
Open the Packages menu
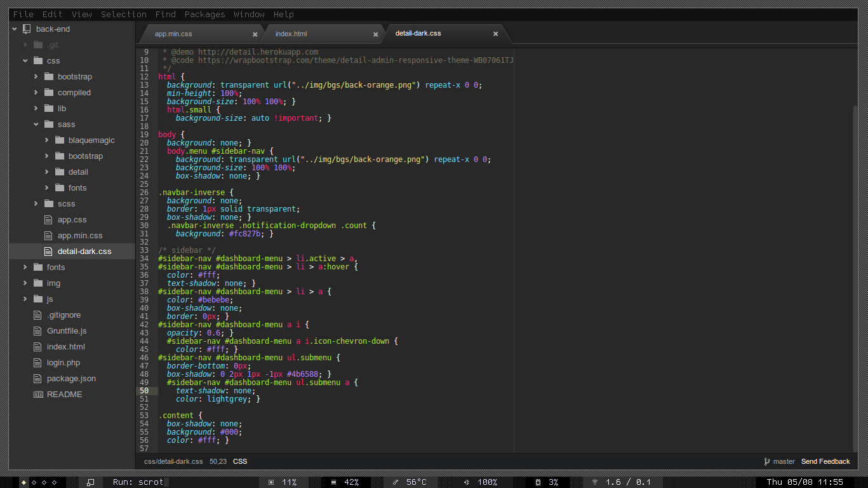pos(204,14)
